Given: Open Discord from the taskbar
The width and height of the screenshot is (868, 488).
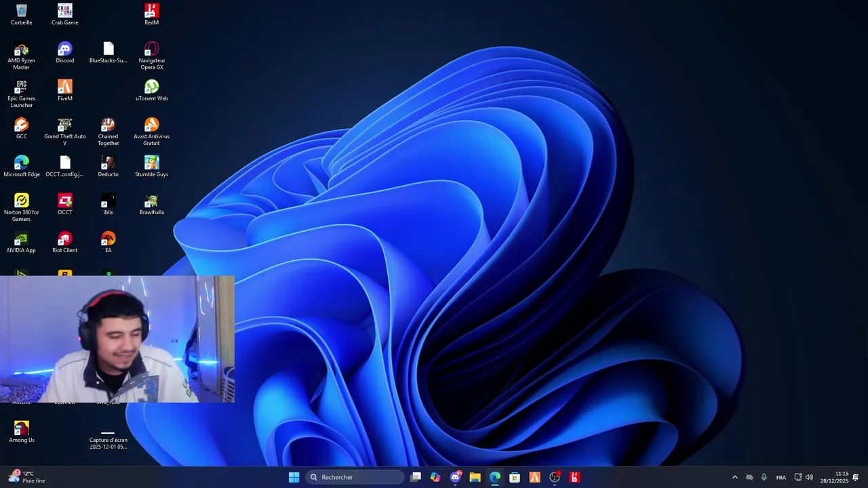Looking at the screenshot, I should point(456,477).
